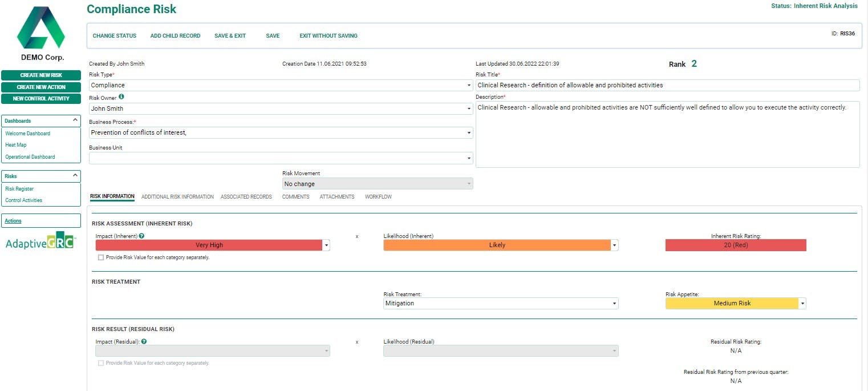Click the red Inherent Risk Rating box
The image size is (868, 391).
[x=736, y=245]
